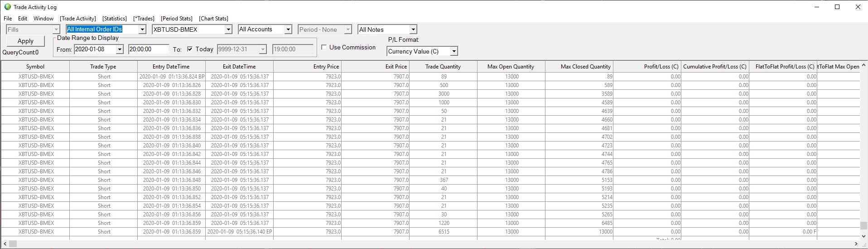Image resolution: width=868 pixels, height=249 pixels.
Task: Expand the All Notes dropdown
Action: coord(413,29)
